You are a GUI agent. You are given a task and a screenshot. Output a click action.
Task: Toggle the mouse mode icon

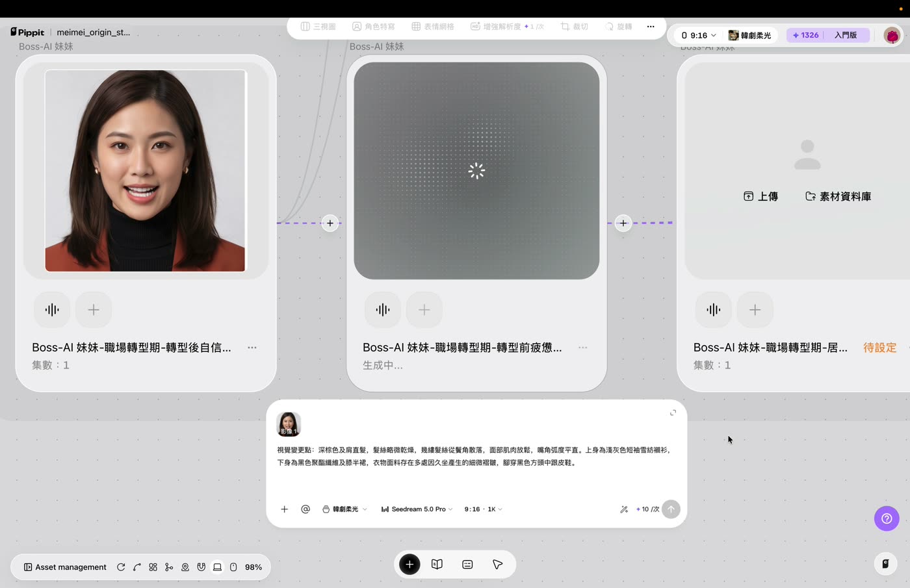233,567
